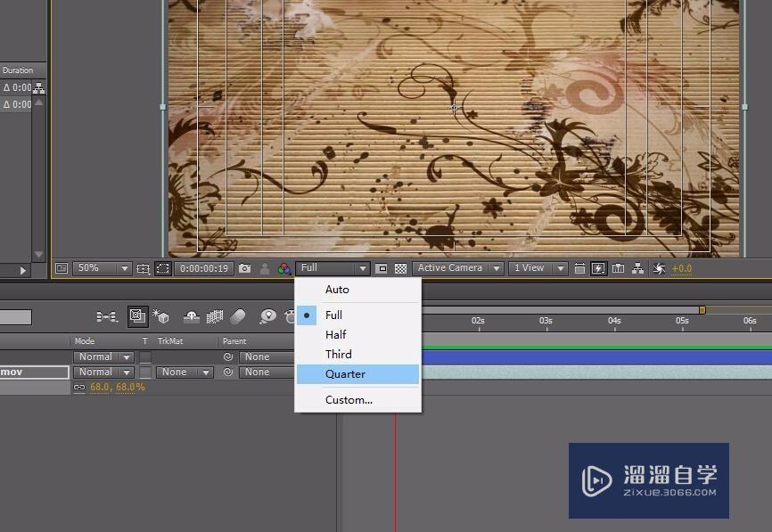The height and width of the screenshot is (532, 772).
Task: Enable the Frame Blending switch in the timeline
Action: (x=215, y=316)
